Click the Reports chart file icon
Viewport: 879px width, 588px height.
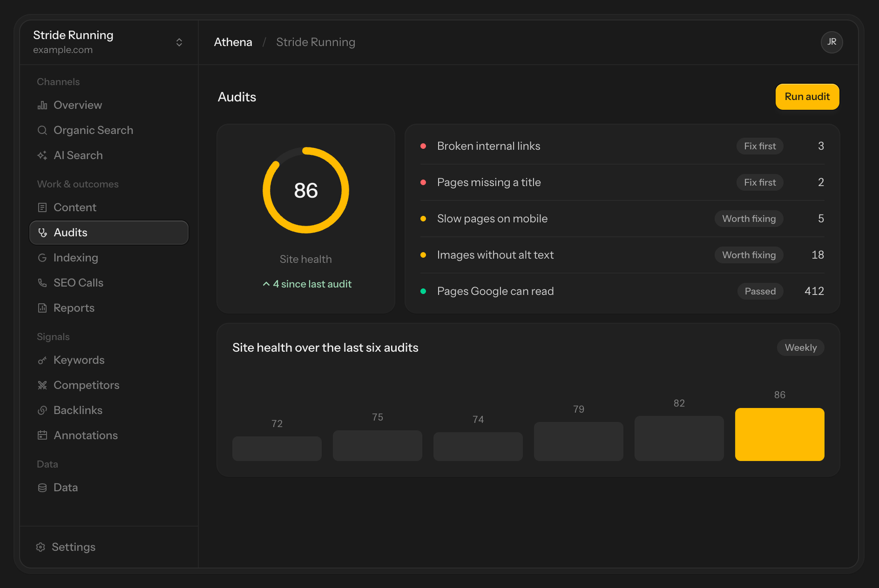(x=42, y=308)
